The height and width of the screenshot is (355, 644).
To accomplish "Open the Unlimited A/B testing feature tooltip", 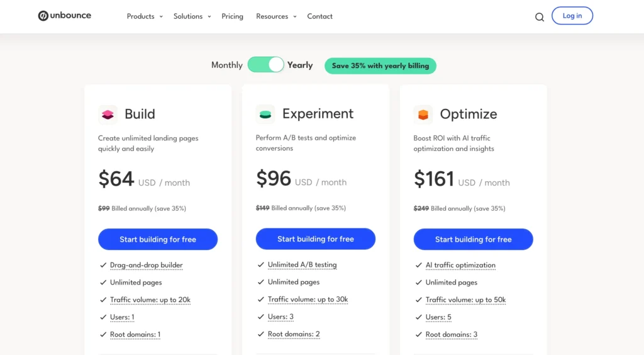I will click(303, 265).
